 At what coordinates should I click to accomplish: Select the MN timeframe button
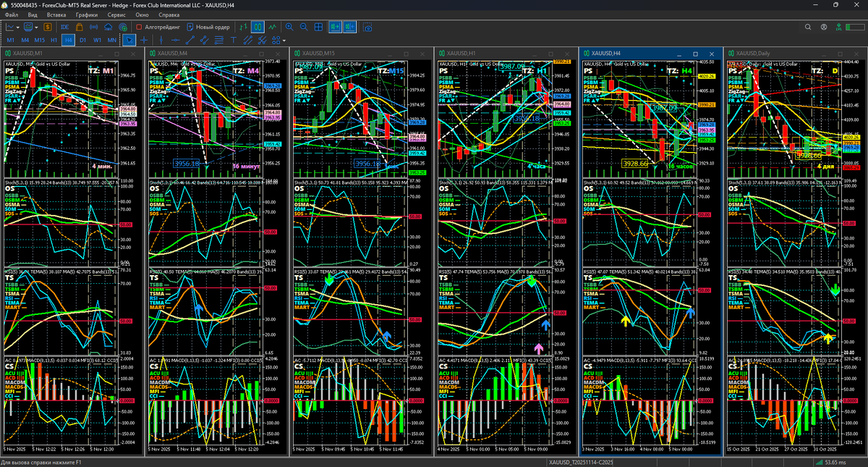coord(111,40)
